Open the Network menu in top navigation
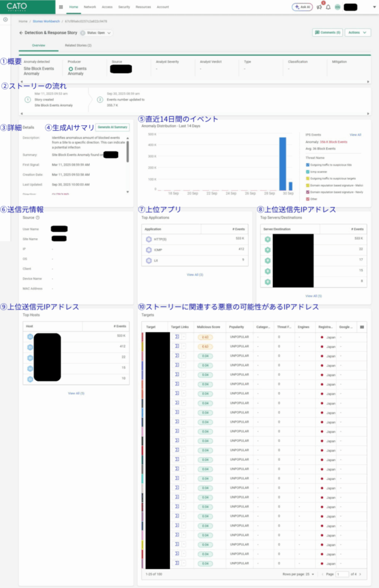This screenshot has width=379, height=588. [90, 7]
